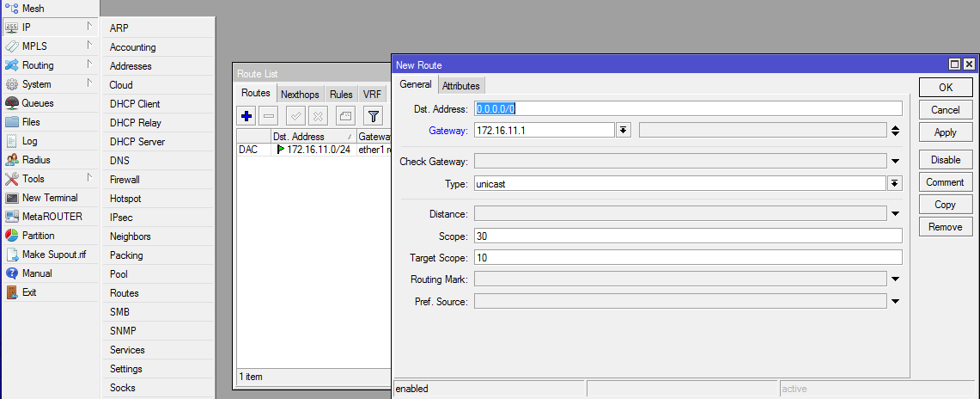980x399 pixels.
Task: Select the 172.16.11.0/24 route row
Action: point(313,150)
